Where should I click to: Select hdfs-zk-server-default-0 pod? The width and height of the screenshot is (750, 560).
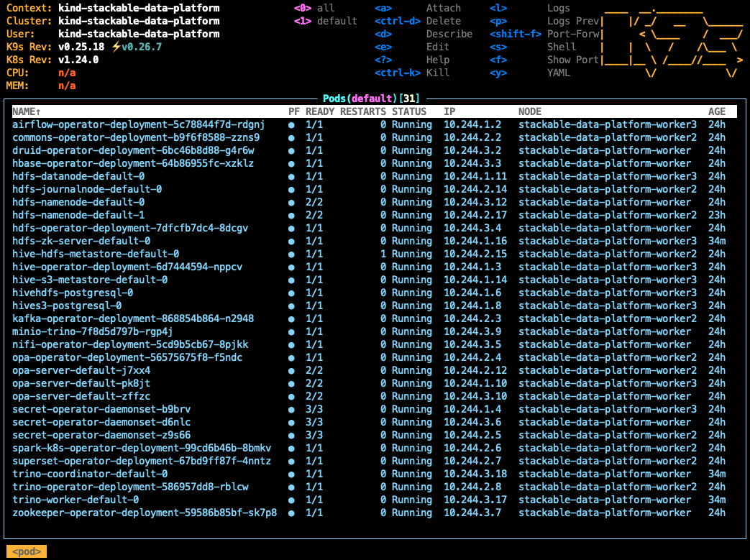click(x=374, y=241)
